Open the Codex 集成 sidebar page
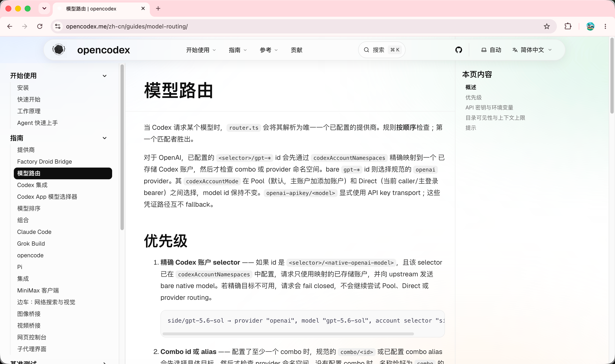The height and width of the screenshot is (364, 615). click(x=32, y=185)
